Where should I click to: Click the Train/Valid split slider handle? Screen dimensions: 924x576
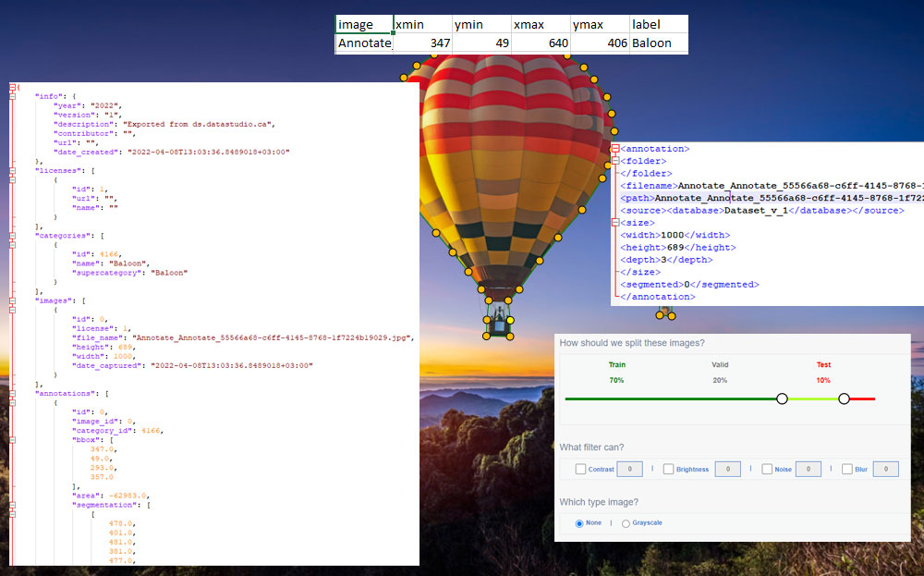click(782, 398)
